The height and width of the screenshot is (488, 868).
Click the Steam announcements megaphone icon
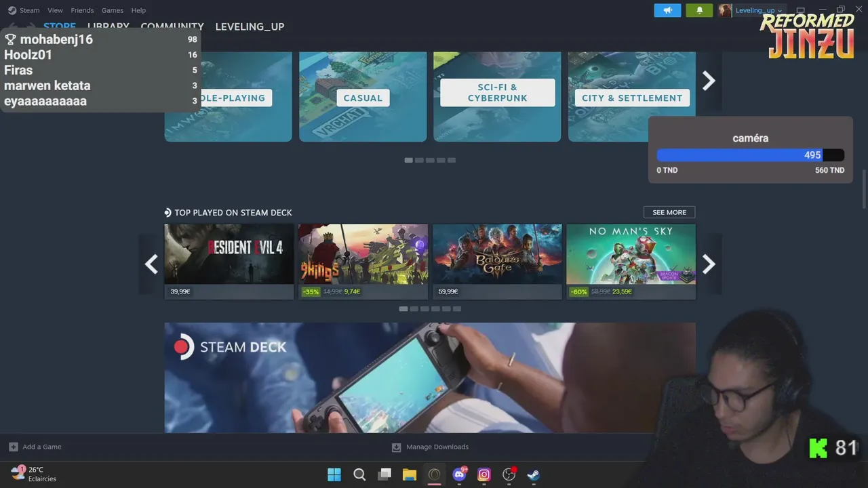667,10
